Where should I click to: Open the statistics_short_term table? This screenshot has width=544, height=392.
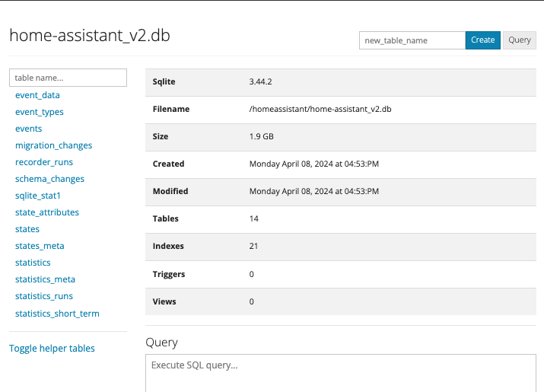[x=57, y=313]
